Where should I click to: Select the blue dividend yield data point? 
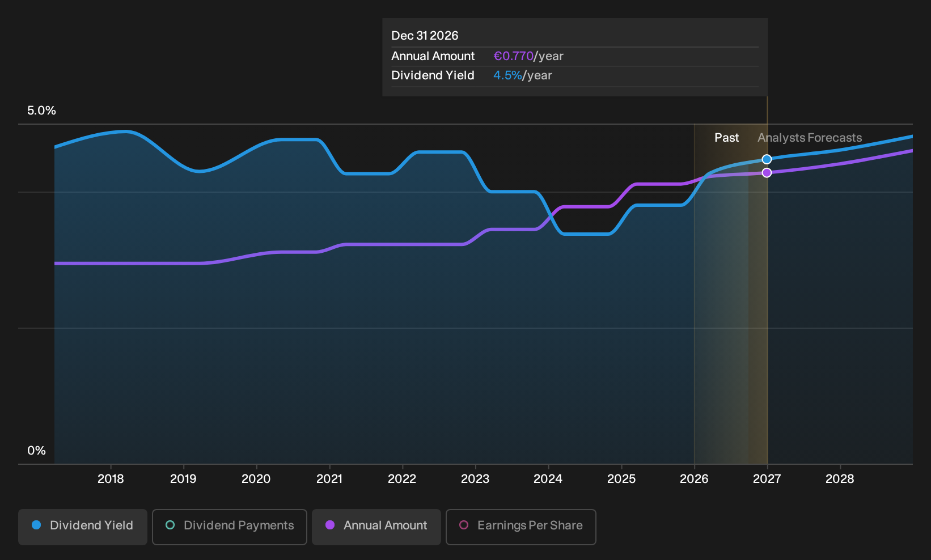pyautogui.click(x=767, y=159)
